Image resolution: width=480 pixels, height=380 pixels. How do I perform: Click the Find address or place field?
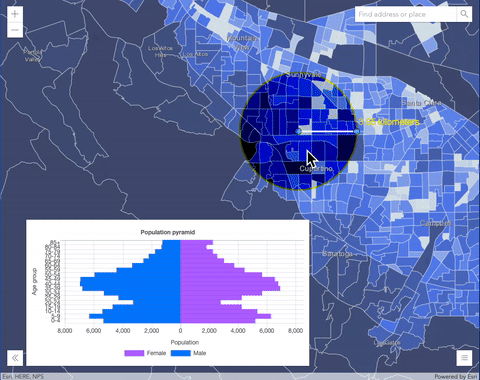[x=405, y=14]
